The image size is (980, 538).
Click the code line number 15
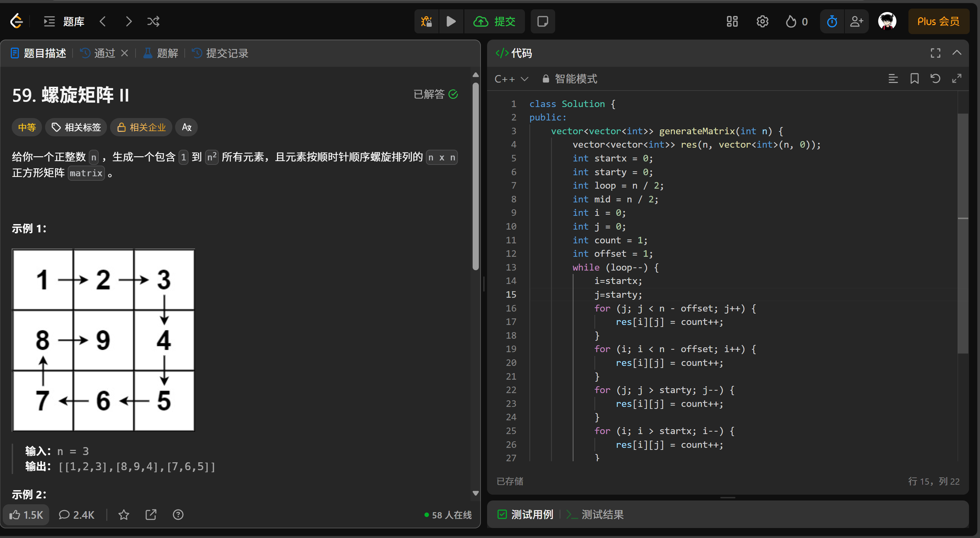pyautogui.click(x=511, y=294)
